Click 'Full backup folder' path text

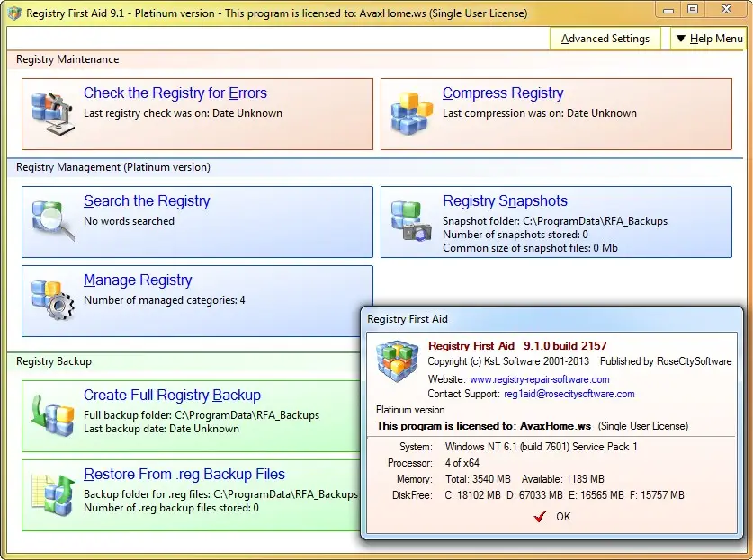pyautogui.click(x=202, y=415)
